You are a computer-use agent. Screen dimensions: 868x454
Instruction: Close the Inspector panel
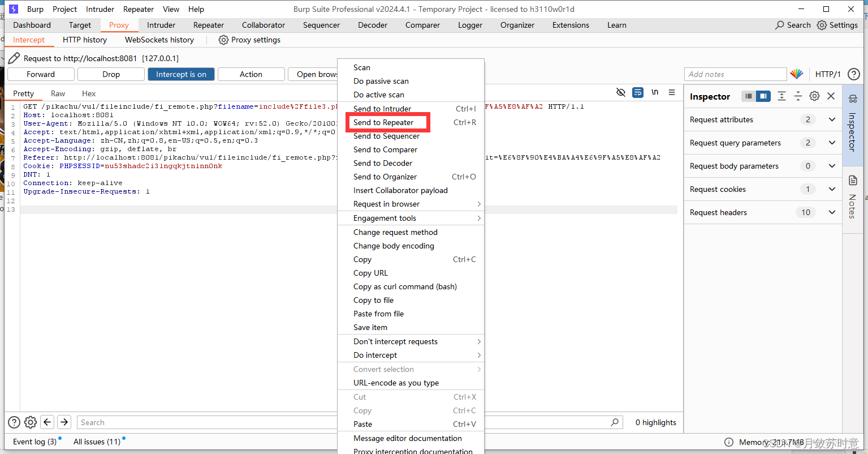[831, 96]
